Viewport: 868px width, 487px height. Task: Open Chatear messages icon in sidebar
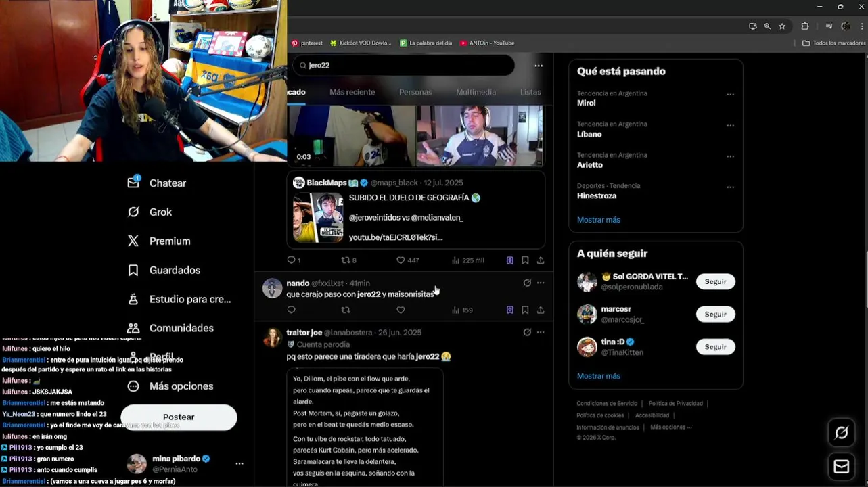pos(133,183)
